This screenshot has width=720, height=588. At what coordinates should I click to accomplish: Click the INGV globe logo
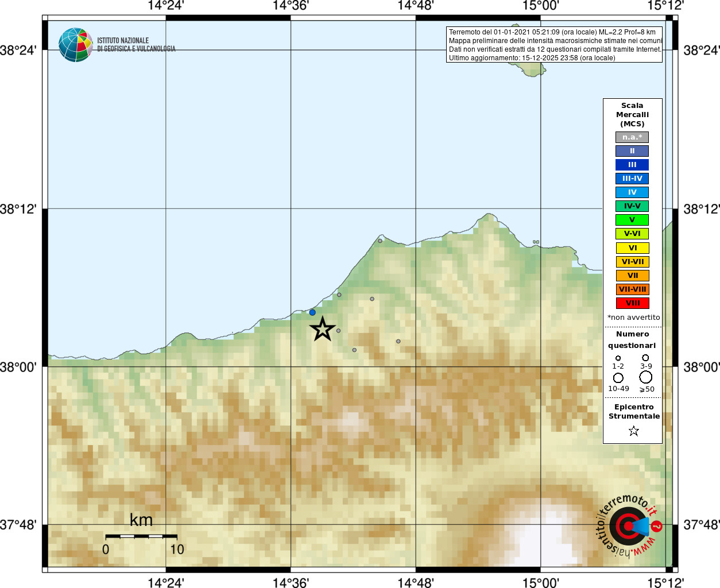click(75, 45)
